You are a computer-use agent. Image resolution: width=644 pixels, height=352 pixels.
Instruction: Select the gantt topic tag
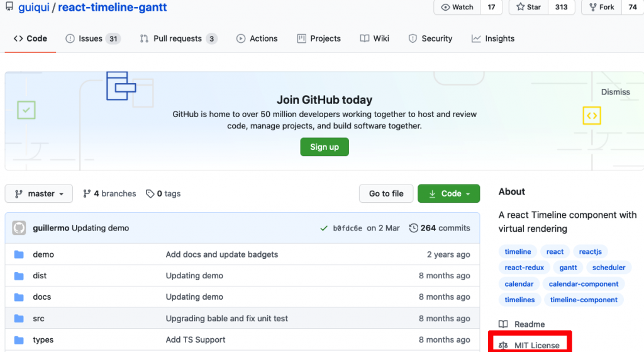[568, 268]
